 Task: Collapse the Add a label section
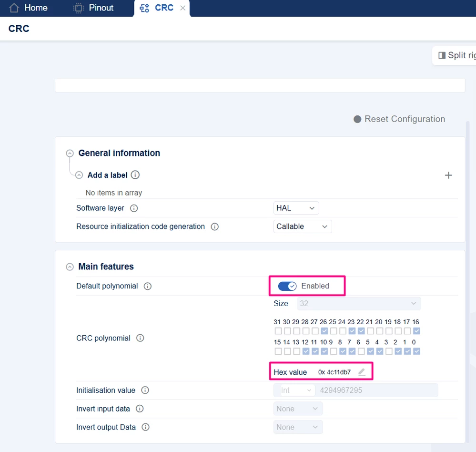tap(79, 175)
